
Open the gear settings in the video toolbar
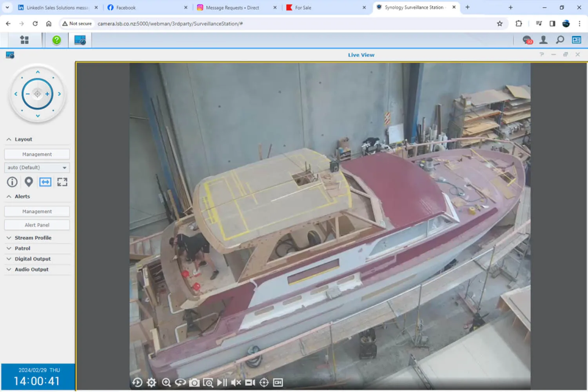click(x=151, y=383)
